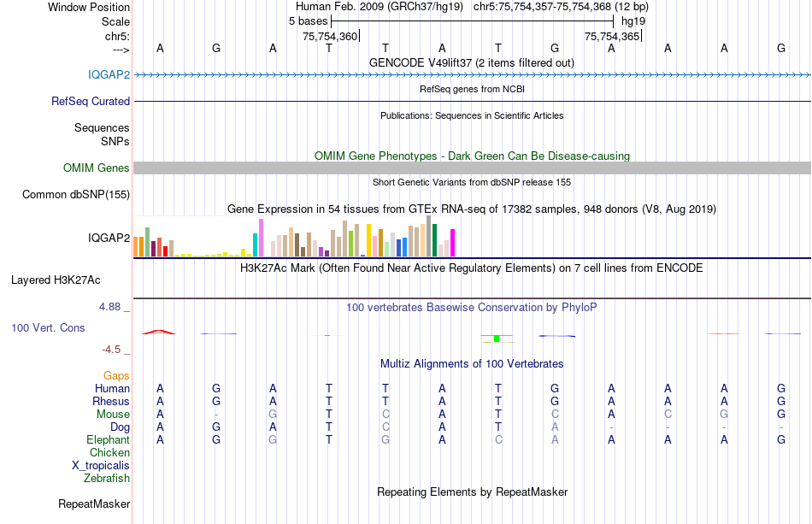This screenshot has height=524, width=812.
Task: Click the X_tropicalis species label
Action: pyautogui.click(x=101, y=466)
